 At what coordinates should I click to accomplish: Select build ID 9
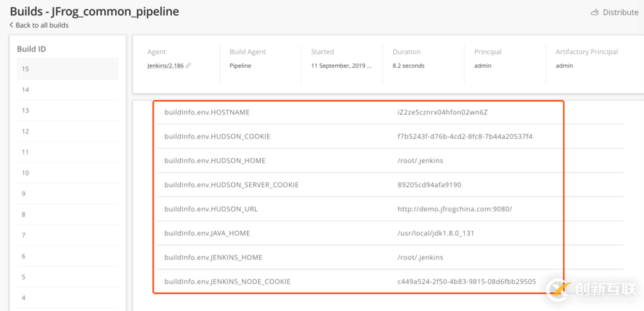click(x=68, y=194)
